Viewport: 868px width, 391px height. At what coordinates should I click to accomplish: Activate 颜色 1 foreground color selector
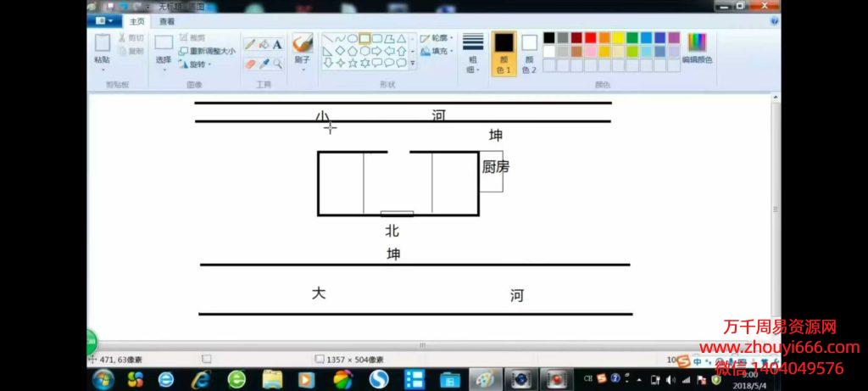coord(504,53)
